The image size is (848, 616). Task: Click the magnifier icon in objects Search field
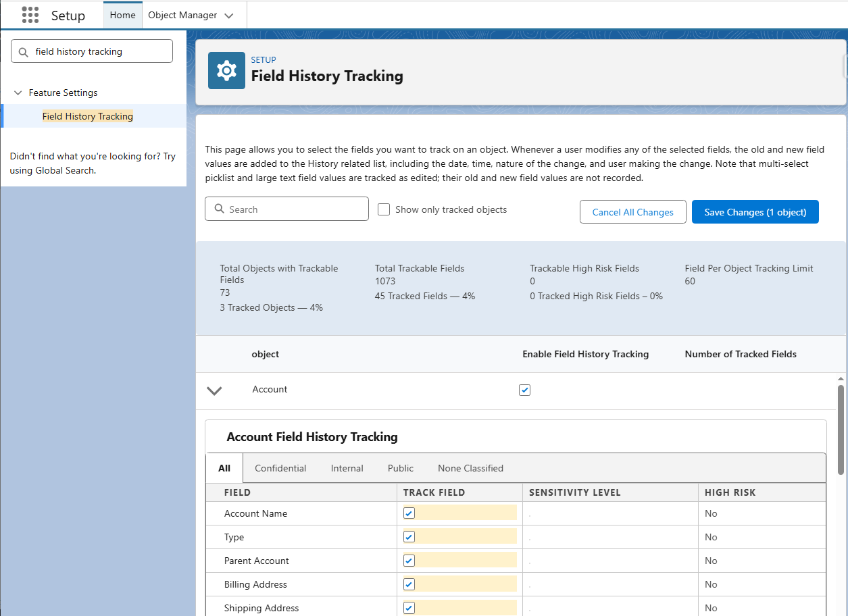(219, 209)
